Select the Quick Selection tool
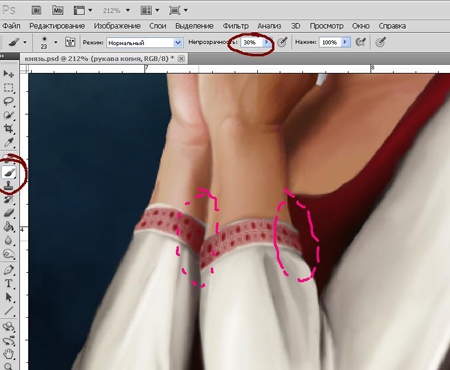 coord(8,115)
